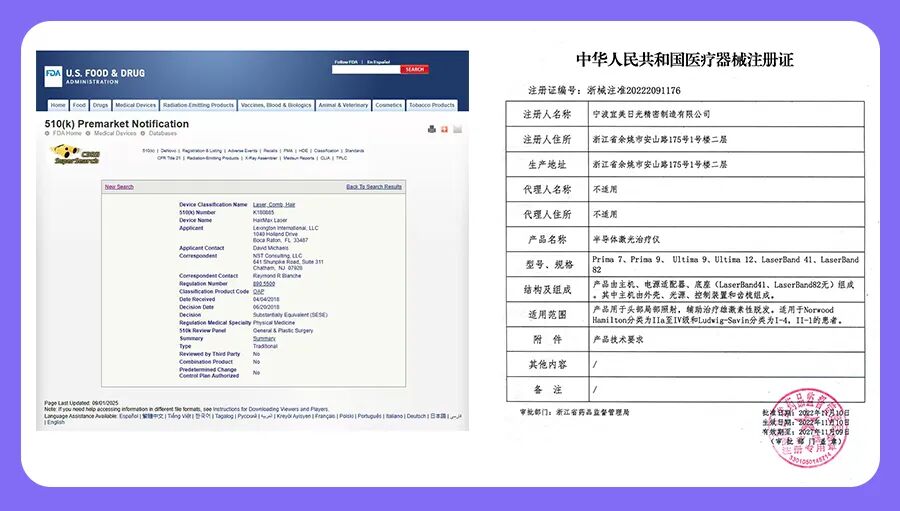Click the Italiano language link
Viewport: 900px width, 511px height.
point(394,416)
